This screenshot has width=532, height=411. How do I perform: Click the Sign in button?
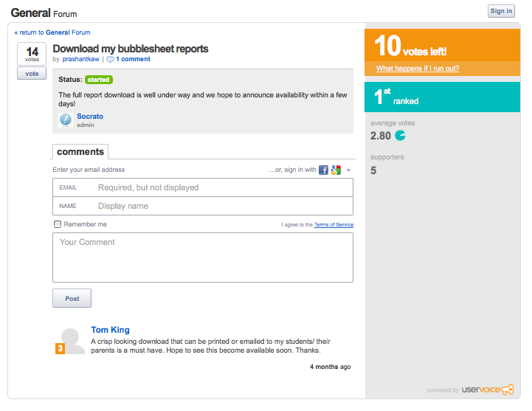[x=501, y=11]
